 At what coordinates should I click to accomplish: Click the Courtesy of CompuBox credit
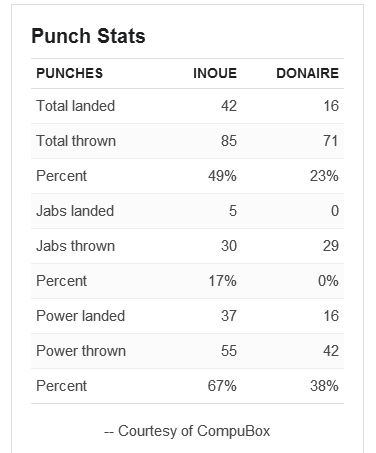pos(187,431)
